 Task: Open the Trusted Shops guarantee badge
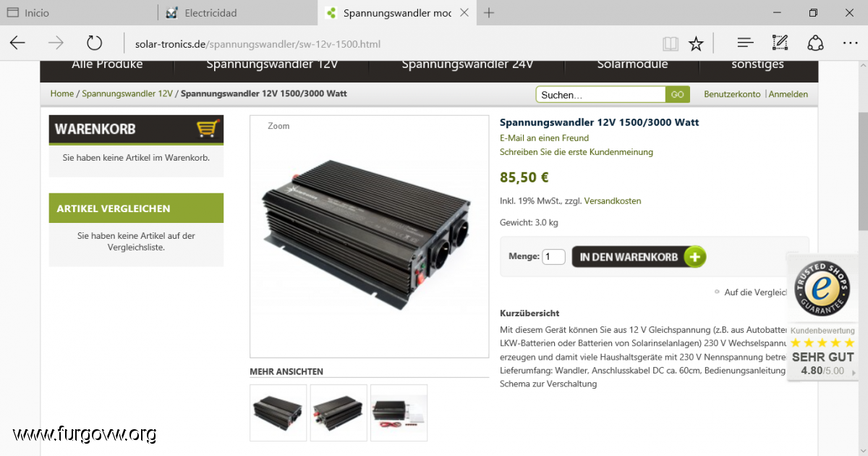point(820,287)
